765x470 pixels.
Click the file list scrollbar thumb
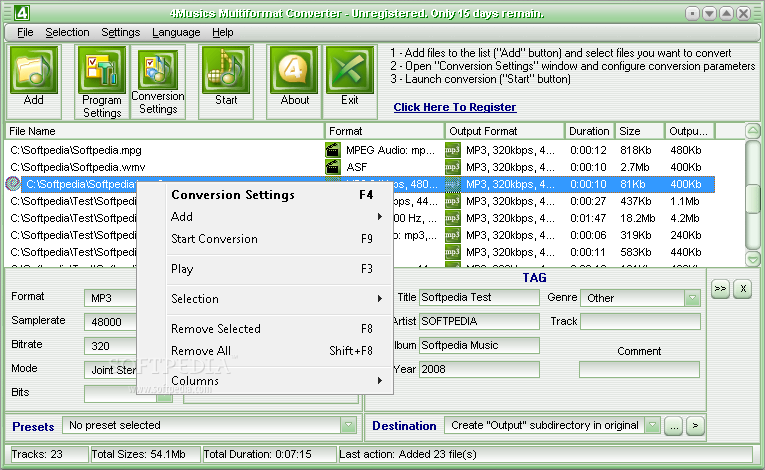tap(753, 199)
